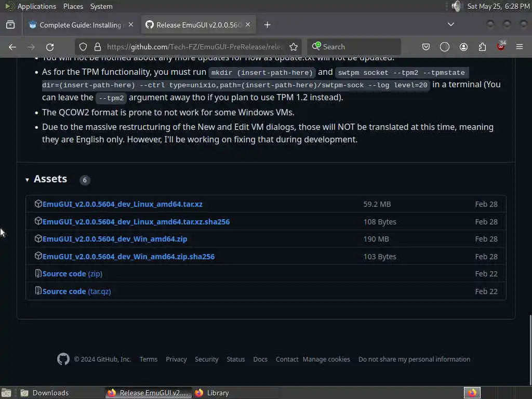Download Source code (tar.gz)

click(x=77, y=291)
